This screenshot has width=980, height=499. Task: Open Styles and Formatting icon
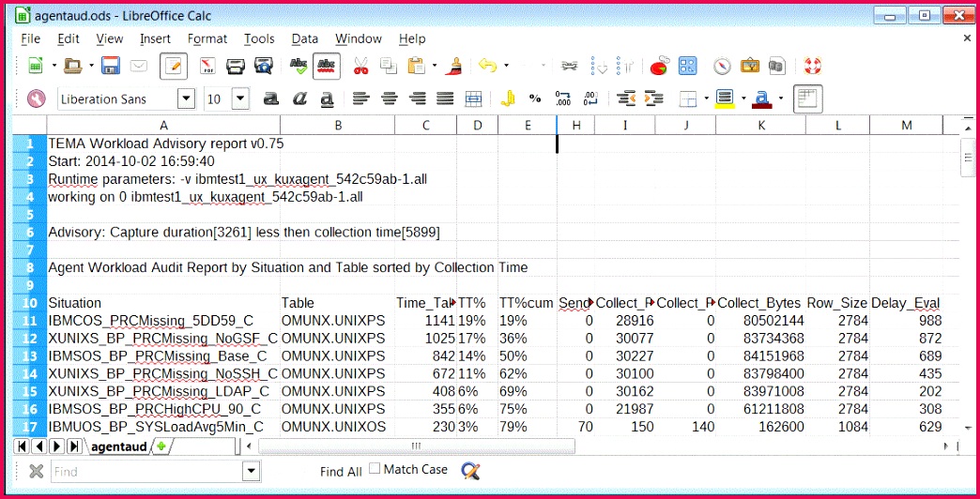pyautogui.click(x=37, y=98)
